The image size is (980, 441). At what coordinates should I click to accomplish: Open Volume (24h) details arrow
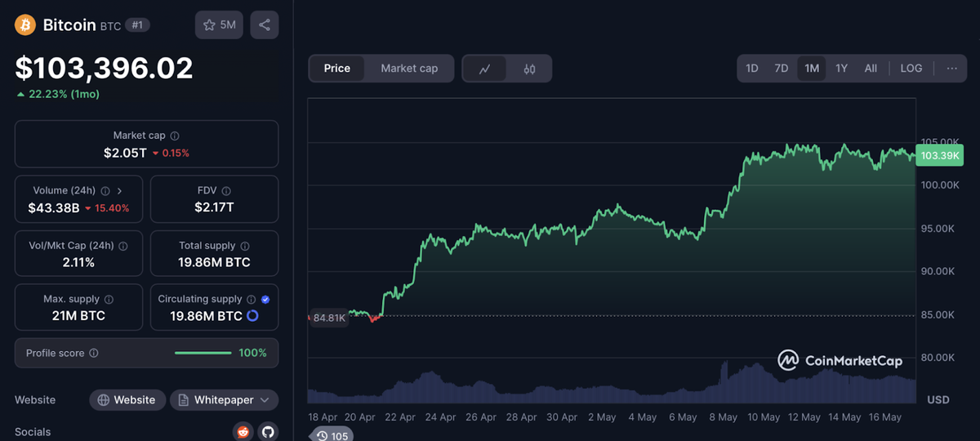[x=119, y=190]
